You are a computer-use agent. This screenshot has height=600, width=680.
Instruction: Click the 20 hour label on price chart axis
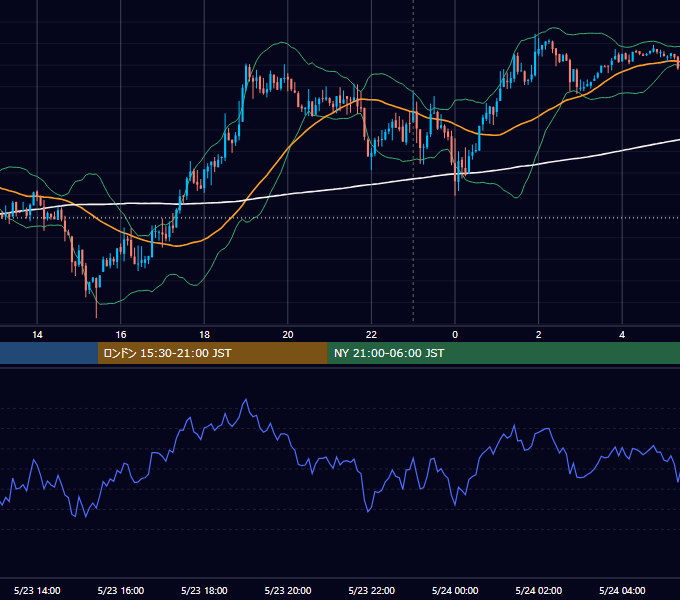point(288,335)
